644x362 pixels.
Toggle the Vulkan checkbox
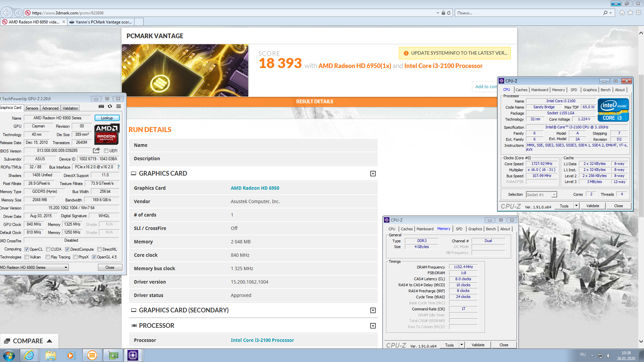point(27,257)
